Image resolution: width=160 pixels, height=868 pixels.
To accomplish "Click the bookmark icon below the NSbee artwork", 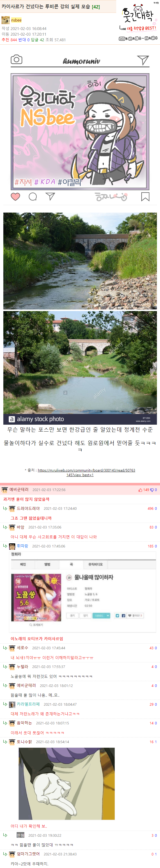I will pos(145,196).
